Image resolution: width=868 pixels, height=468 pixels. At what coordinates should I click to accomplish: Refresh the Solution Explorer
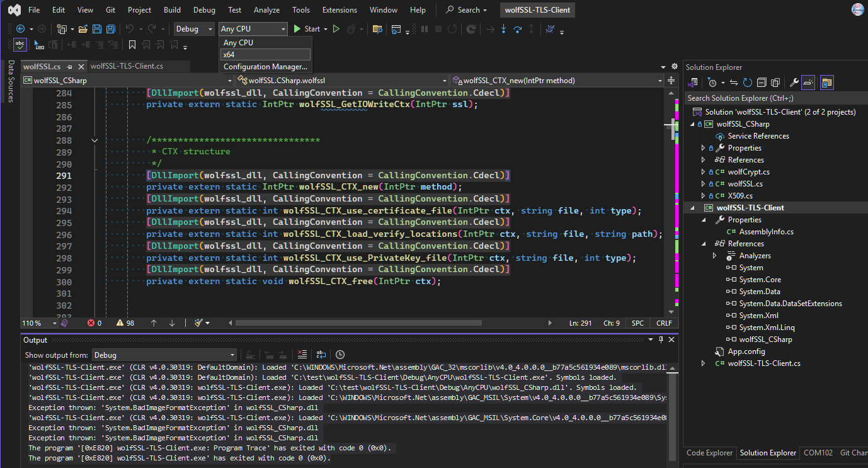[747, 83]
